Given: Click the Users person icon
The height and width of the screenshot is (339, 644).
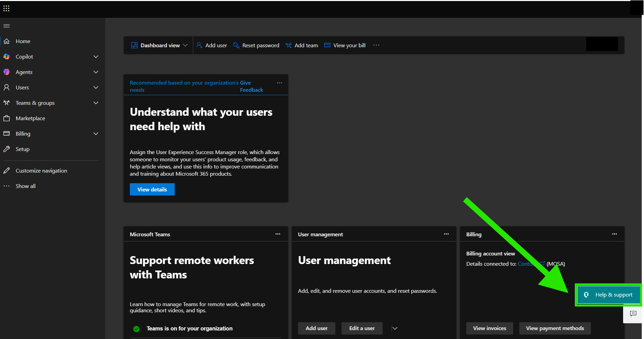Looking at the screenshot, I should pos(7,87).
